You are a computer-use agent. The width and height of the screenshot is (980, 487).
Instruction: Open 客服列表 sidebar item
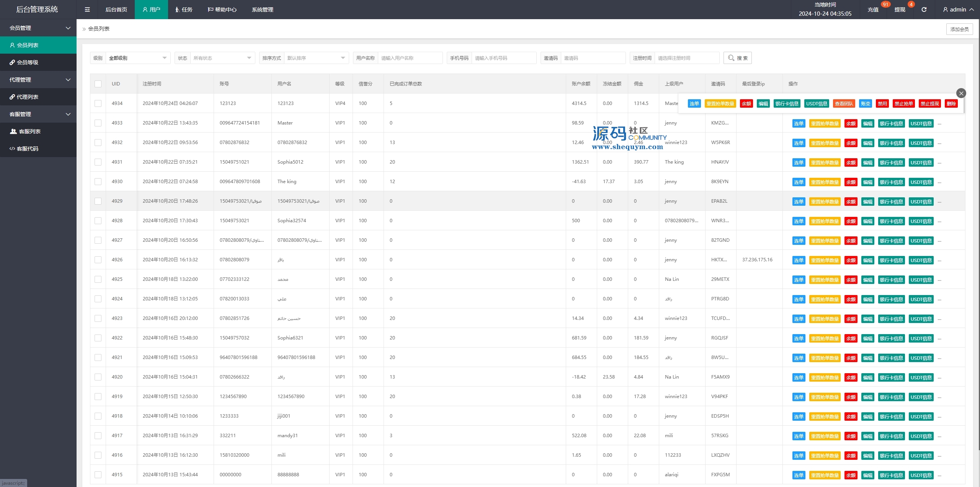click(29, 131)
